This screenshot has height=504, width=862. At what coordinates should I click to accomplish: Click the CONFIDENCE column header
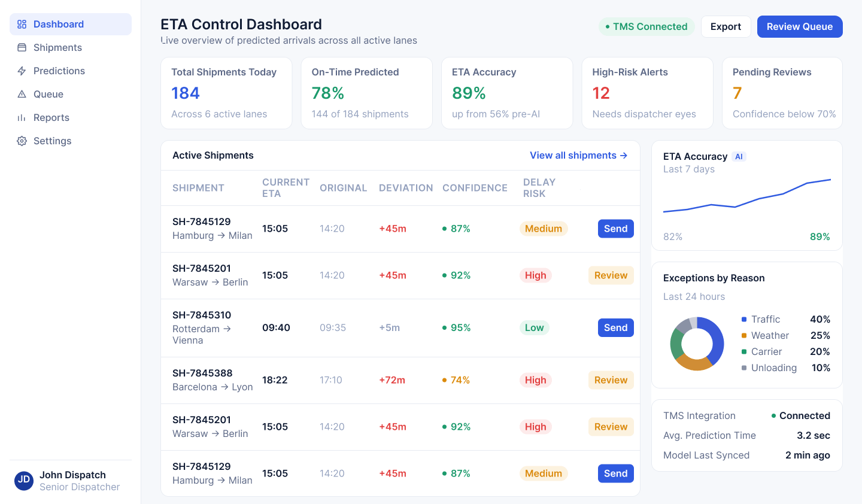point(475,188)
